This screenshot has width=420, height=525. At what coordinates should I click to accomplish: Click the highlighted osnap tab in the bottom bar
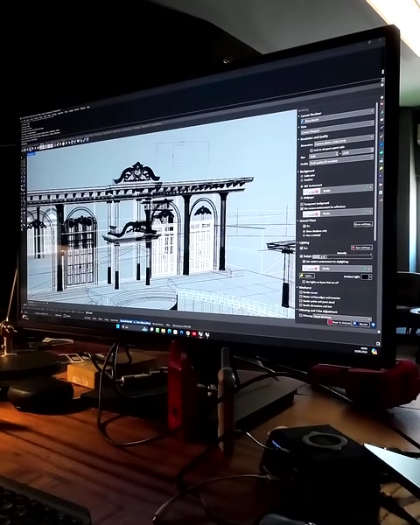coord(136,322)
